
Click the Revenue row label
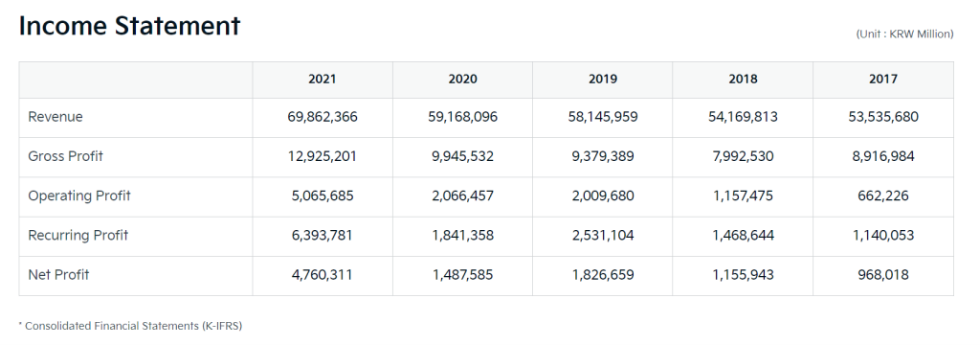click(55, 117)
